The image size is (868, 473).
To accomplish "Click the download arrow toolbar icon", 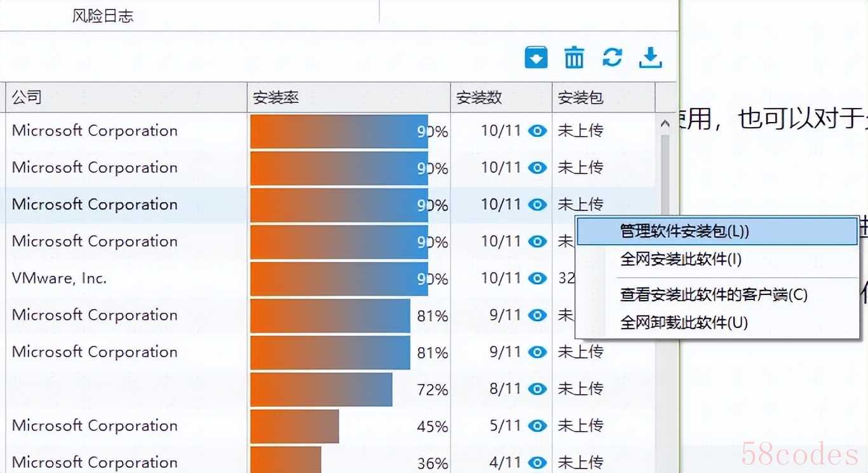I will 650,58.
